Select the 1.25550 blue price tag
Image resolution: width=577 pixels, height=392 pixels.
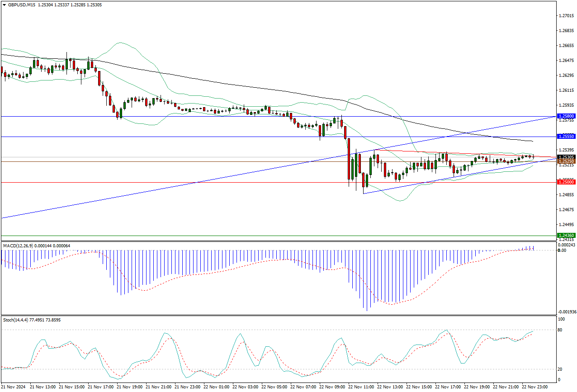(x=566, y=136)
